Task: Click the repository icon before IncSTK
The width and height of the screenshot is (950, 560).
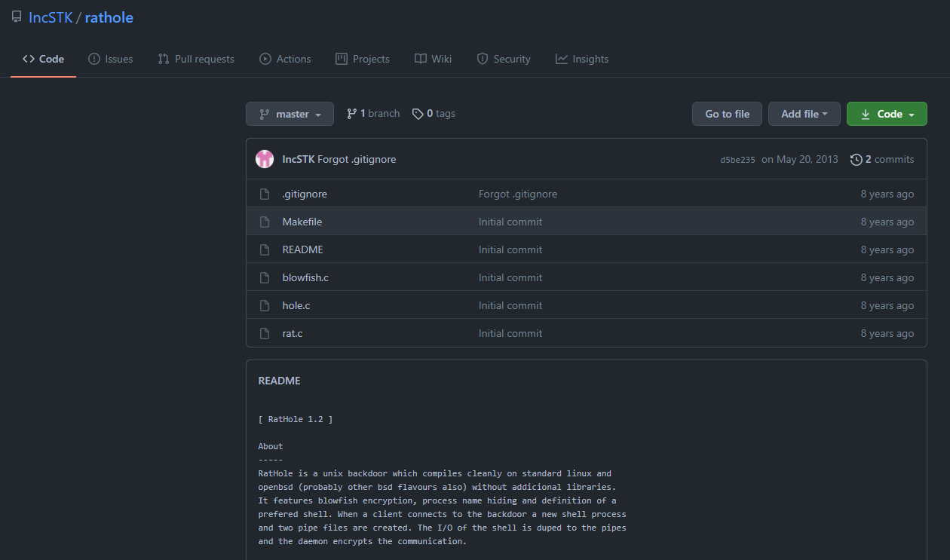Action: click(x=17, y=17)
